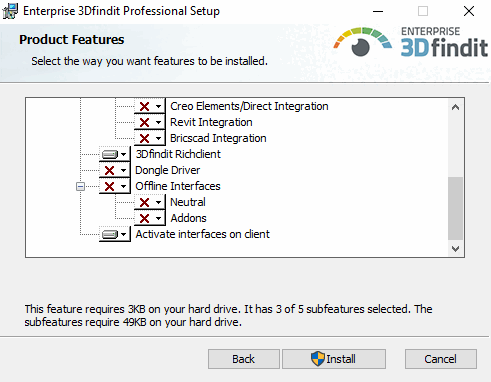Viewport: 491px width, 382px height.
Task: Select the Dongle Driver row
Action: click(167, 170)
